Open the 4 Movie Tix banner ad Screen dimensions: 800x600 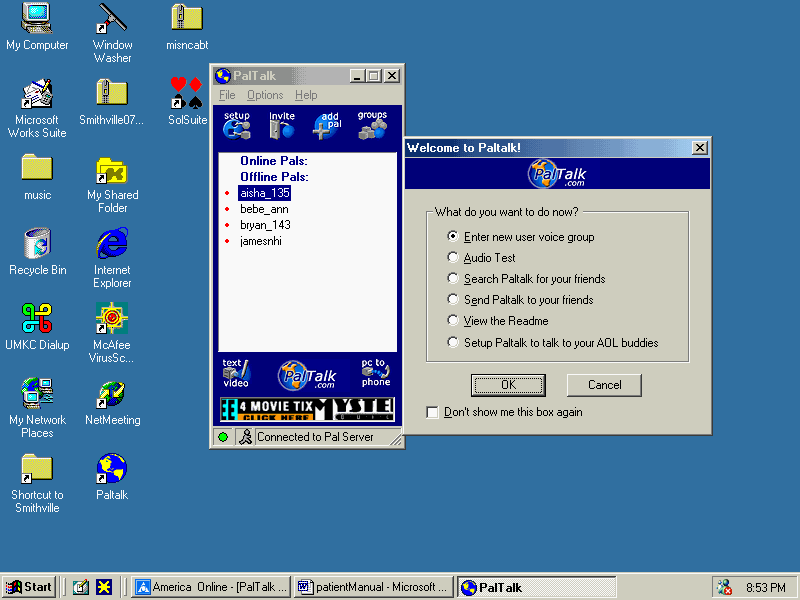click(x=307, y=409)
